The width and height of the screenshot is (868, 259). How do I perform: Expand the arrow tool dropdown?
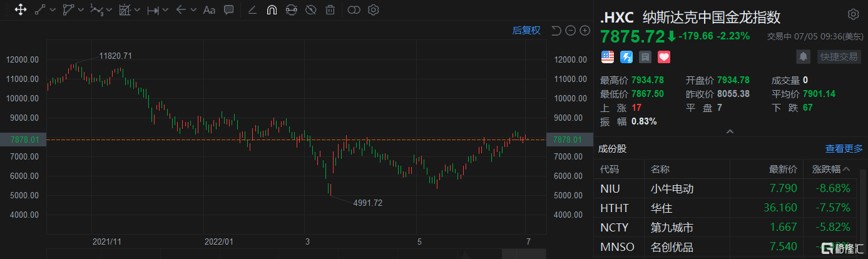(x=193, y=10)
